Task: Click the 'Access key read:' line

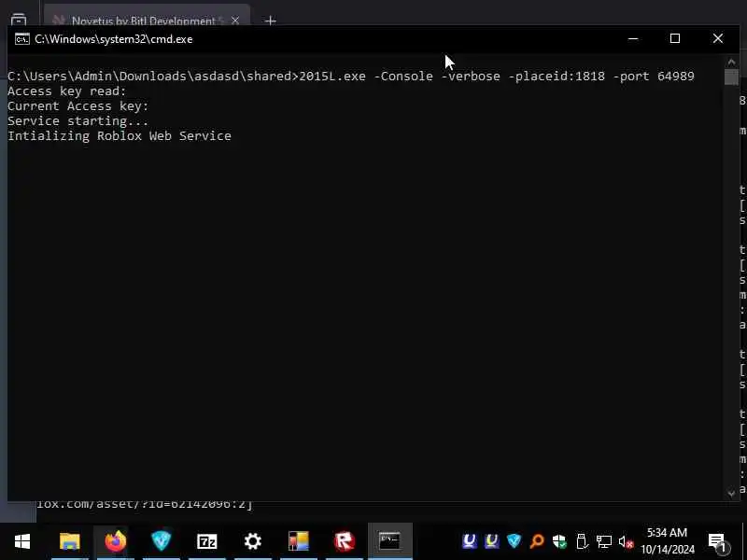Action: (x=67, y=91)
